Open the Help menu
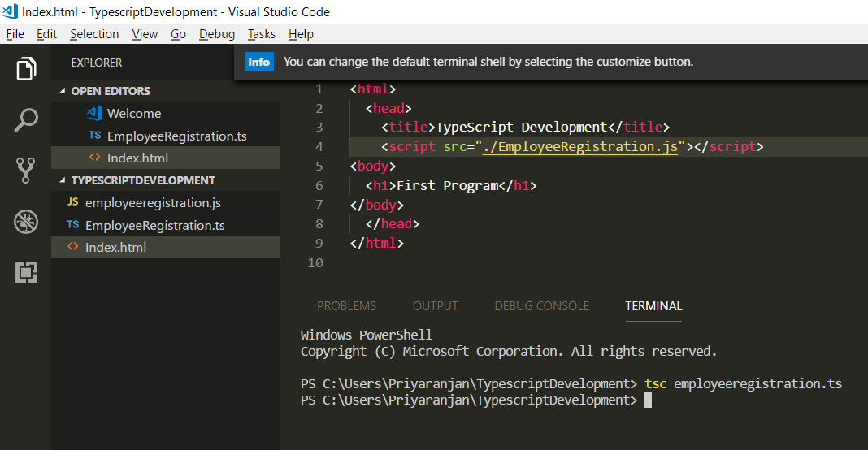 (301, 34)
